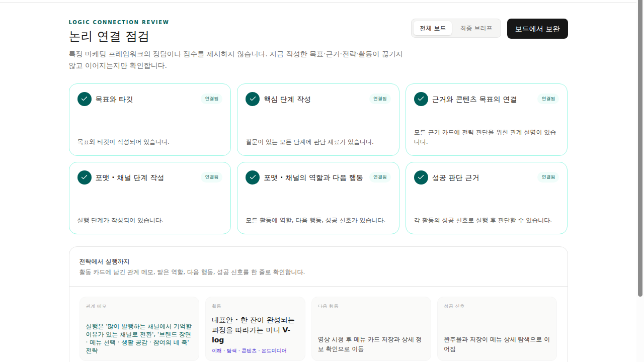Click check icon on 성공 판단 근거 card
This screenshot has width=644, height=362.
pos(421,177)
